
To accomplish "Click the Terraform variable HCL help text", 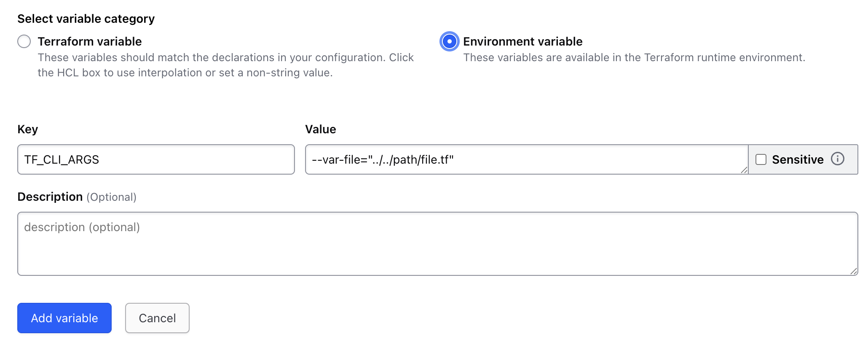I will 225,65.
